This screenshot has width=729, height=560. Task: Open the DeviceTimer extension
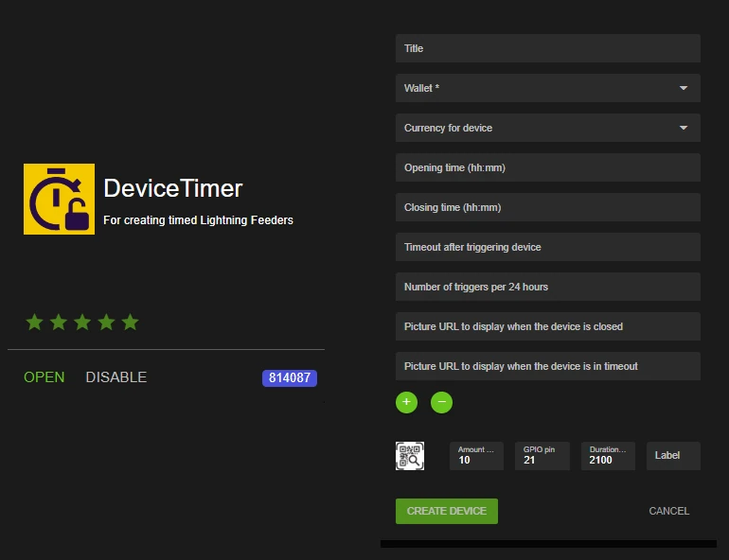44,377
